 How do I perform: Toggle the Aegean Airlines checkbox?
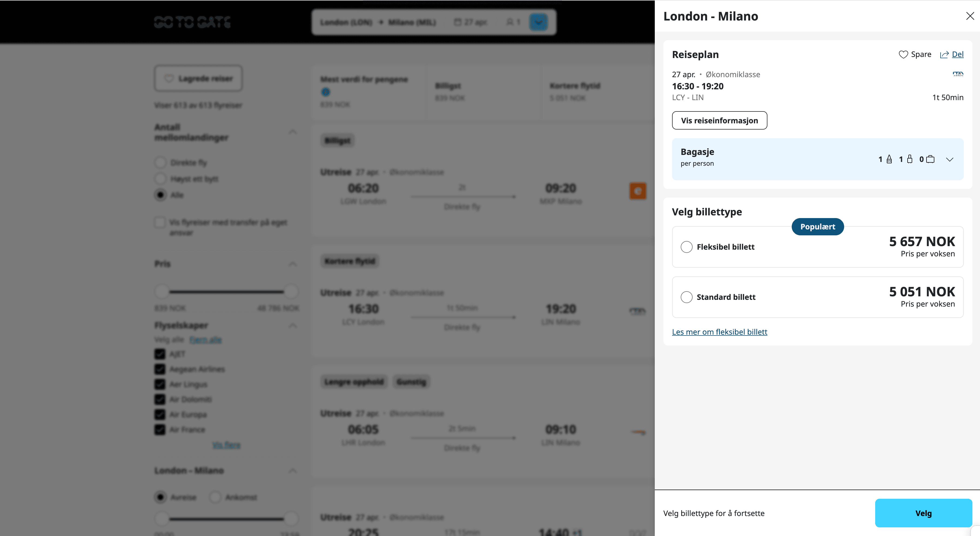tap(160, 369)
